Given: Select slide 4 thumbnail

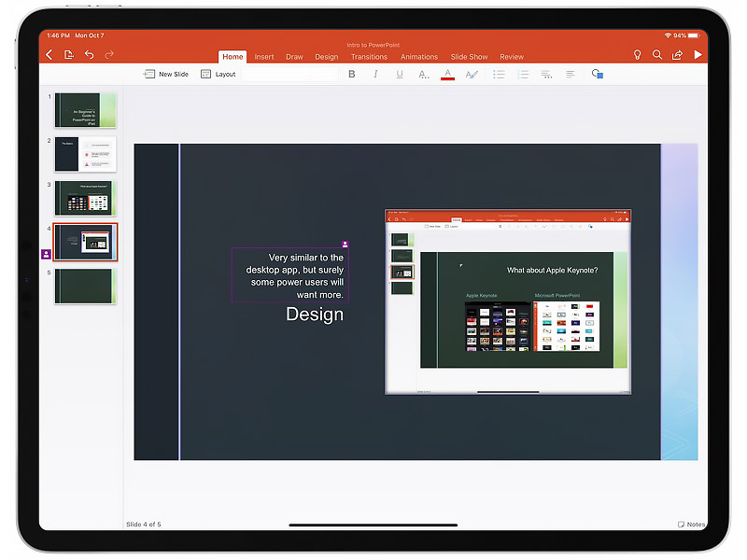Looking at the screenshot, I should (x=85, y=242).
